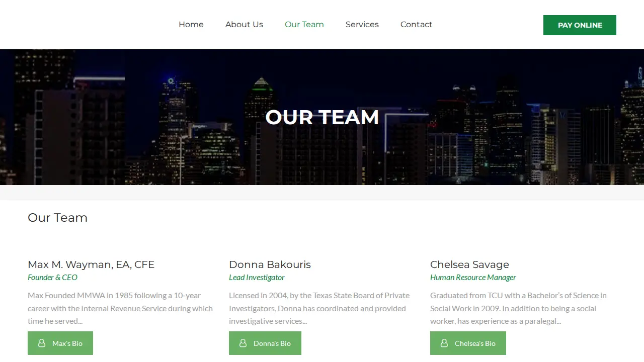
Task: Open the Services menu item
Action: tap(362, 25)
